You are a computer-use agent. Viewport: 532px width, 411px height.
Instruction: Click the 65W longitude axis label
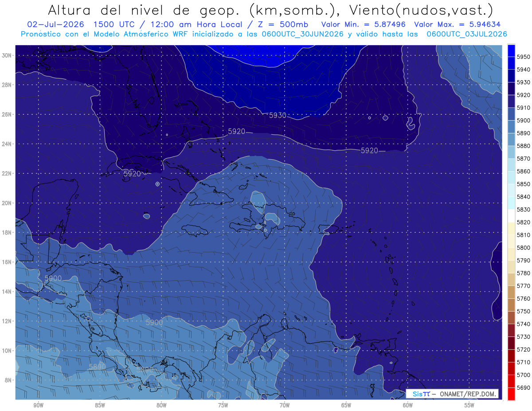point(346,405)
